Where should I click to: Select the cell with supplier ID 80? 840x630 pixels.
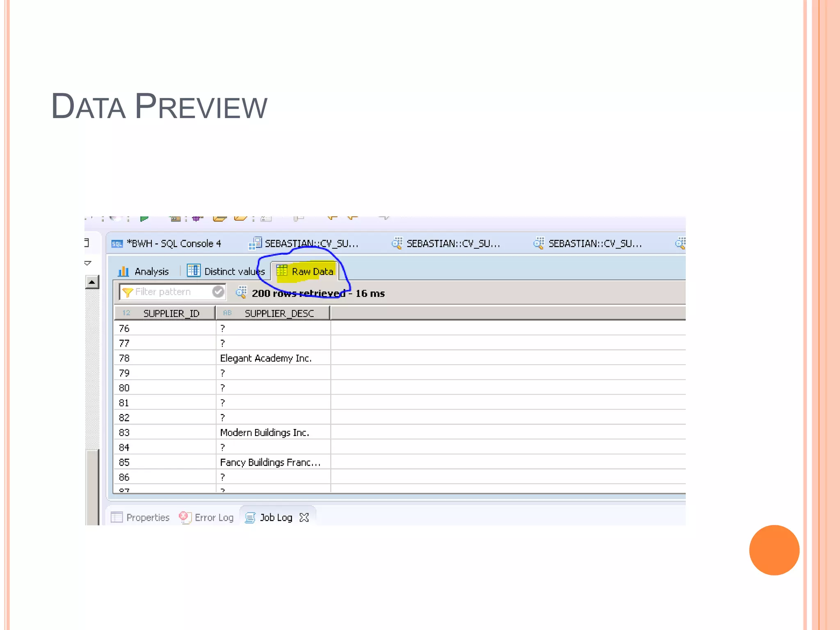165,388
